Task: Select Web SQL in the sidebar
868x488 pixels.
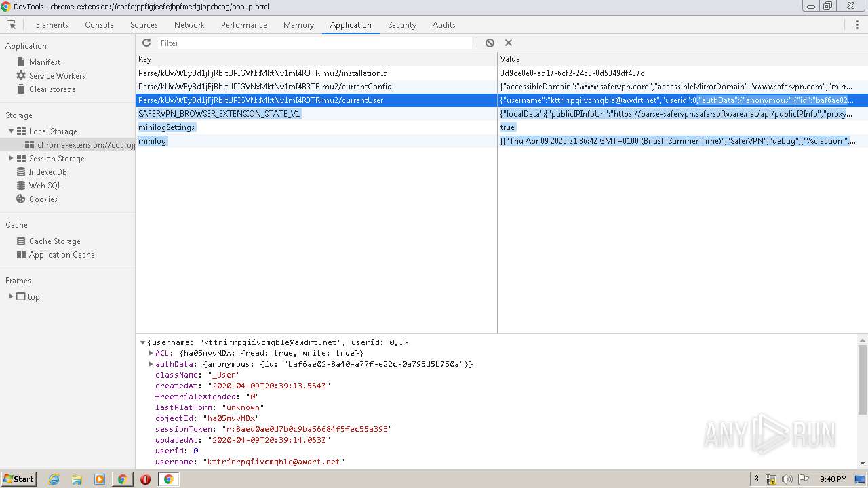Action: click(x=45, y=185)
